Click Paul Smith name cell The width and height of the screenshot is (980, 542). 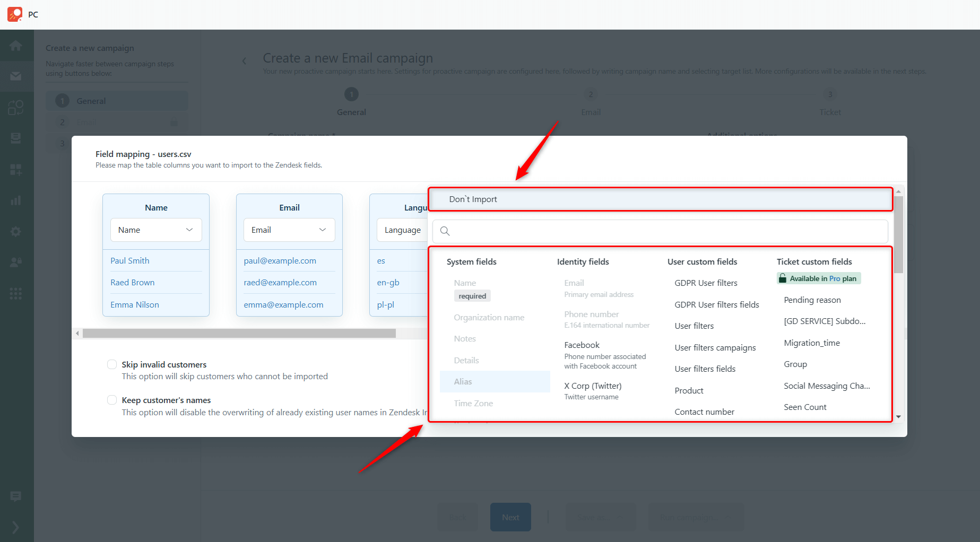point(130,261)
